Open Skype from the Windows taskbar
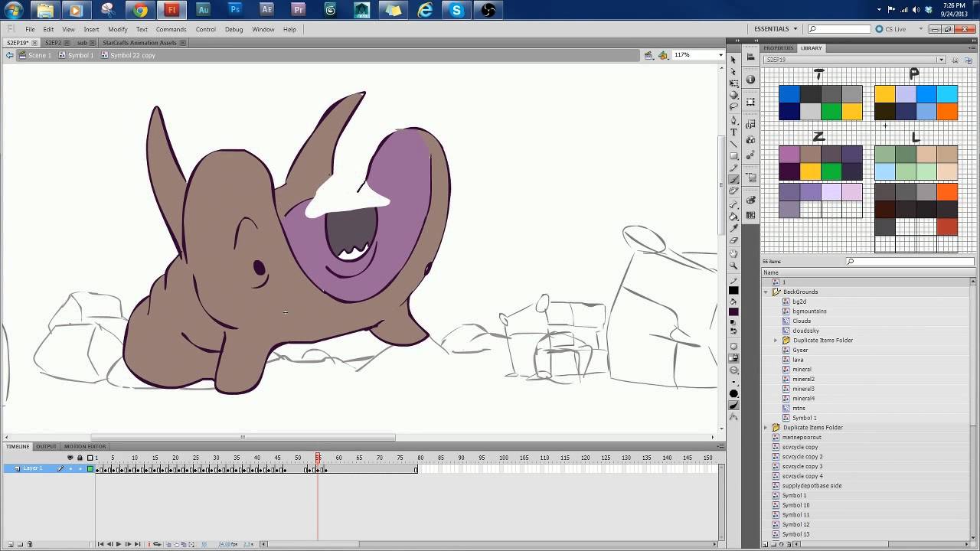 click(457, 10)
